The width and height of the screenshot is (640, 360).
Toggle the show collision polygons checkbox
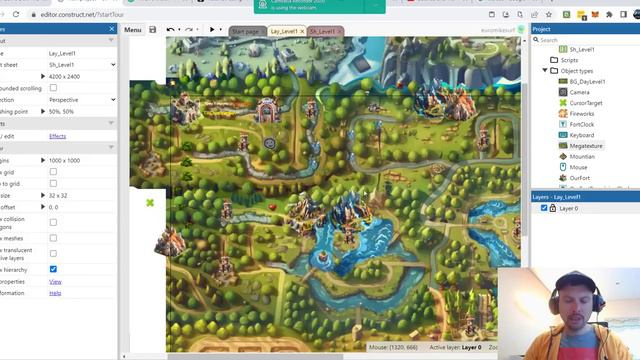[x=53, y=222]
